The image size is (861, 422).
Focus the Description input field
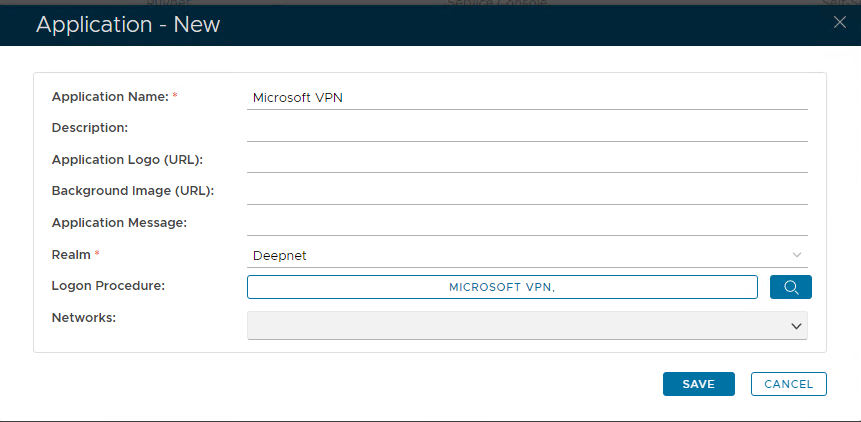(526, 129)
